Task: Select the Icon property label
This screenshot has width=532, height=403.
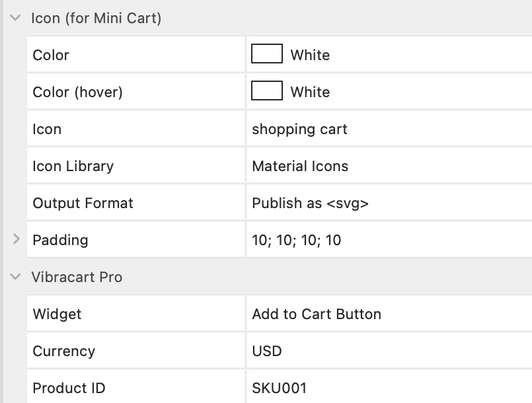Action: coord(46,128)
